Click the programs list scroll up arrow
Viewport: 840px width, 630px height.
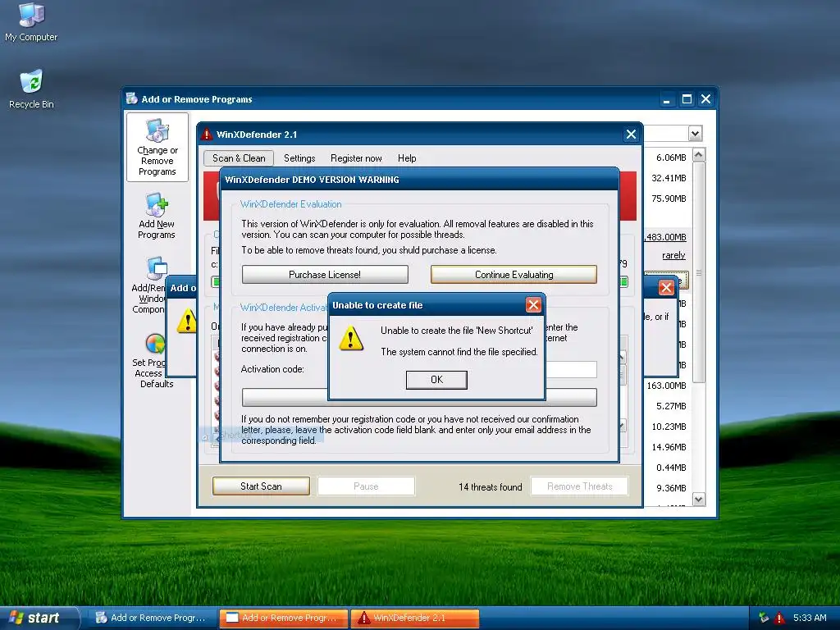699,155
